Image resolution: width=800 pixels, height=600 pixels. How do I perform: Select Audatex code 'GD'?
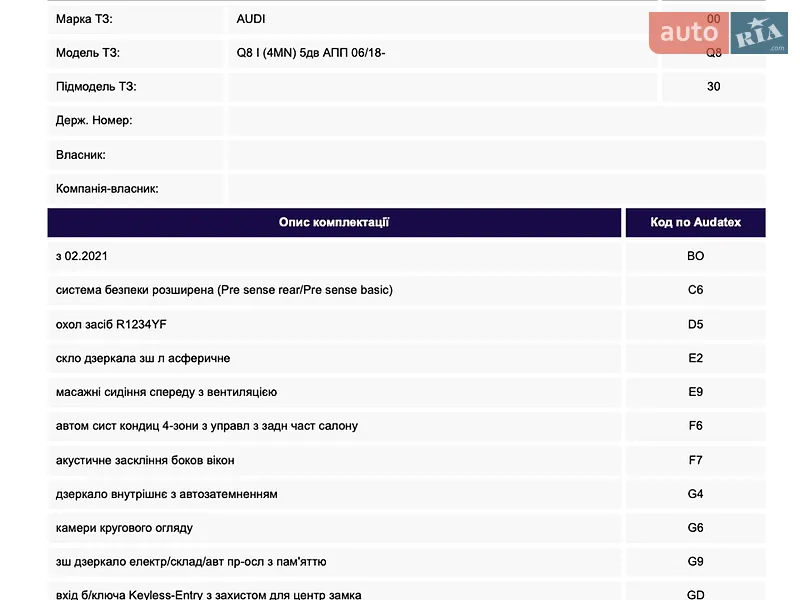coord(695,595)
